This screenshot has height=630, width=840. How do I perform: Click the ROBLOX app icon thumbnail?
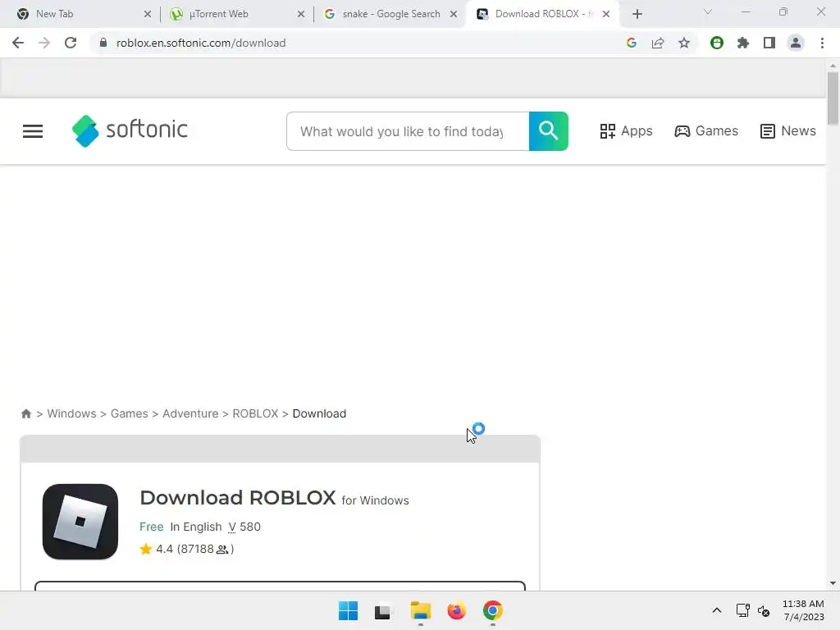pyautogui.click(x=80, y=522)
